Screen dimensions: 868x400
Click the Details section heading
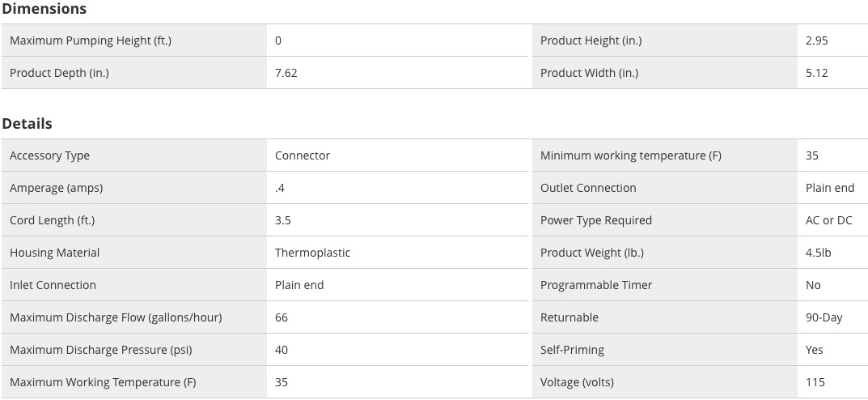[28, 124]
